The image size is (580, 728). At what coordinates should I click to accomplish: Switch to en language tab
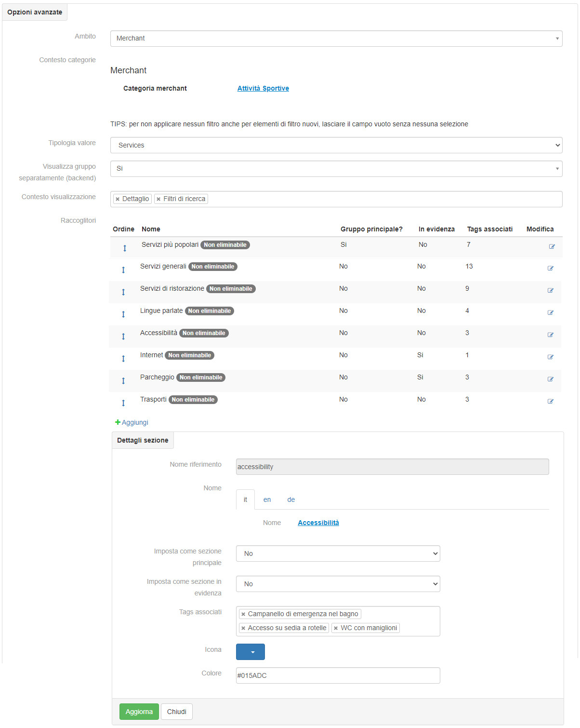(x=267, y=499)
